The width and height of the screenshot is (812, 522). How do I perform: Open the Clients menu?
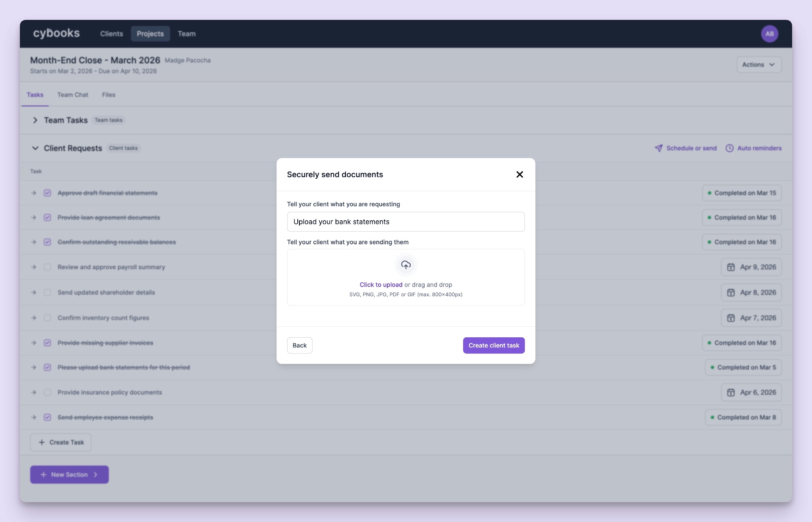click(x=112, y=34)
